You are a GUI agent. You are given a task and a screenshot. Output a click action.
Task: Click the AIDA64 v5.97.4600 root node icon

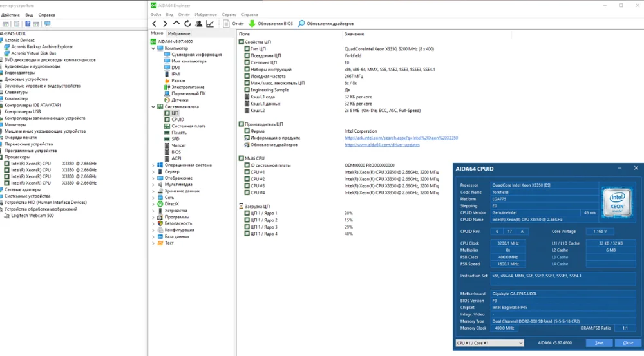tap(153, 41)
